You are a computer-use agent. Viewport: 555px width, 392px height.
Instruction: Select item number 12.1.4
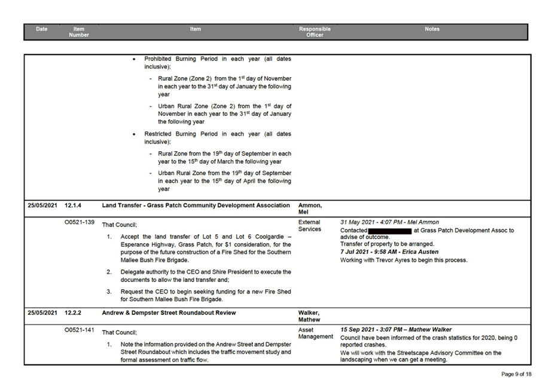pyautogui.click(x=73, y=206)
